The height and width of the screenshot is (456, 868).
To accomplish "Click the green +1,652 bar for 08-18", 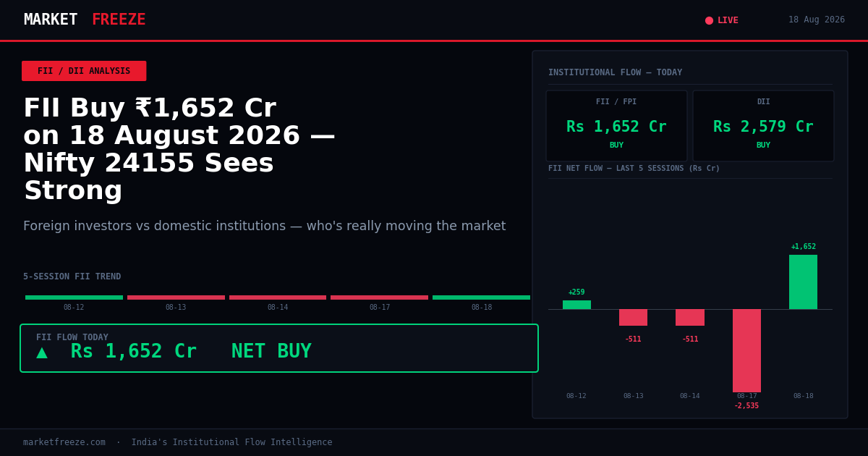I will pos(803,282).
